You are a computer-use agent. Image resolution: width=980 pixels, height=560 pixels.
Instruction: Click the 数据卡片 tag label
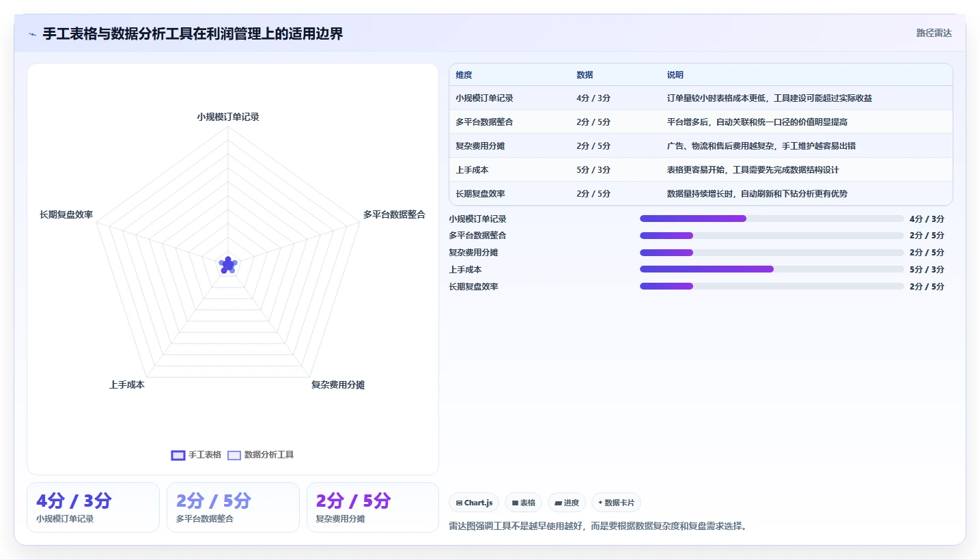pyautogui.click(x=619, y=503)
